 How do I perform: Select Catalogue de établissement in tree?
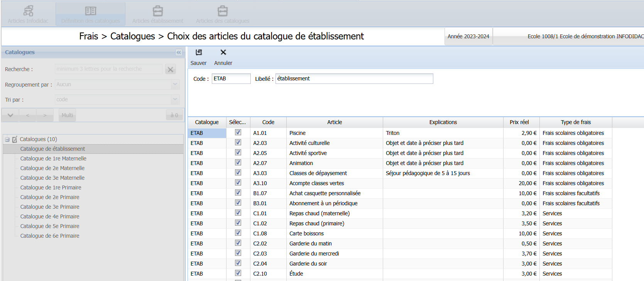point(52,149)
